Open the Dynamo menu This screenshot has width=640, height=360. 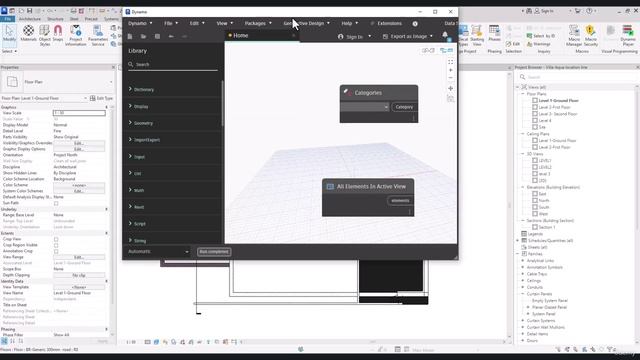click(x=140, y=23)
